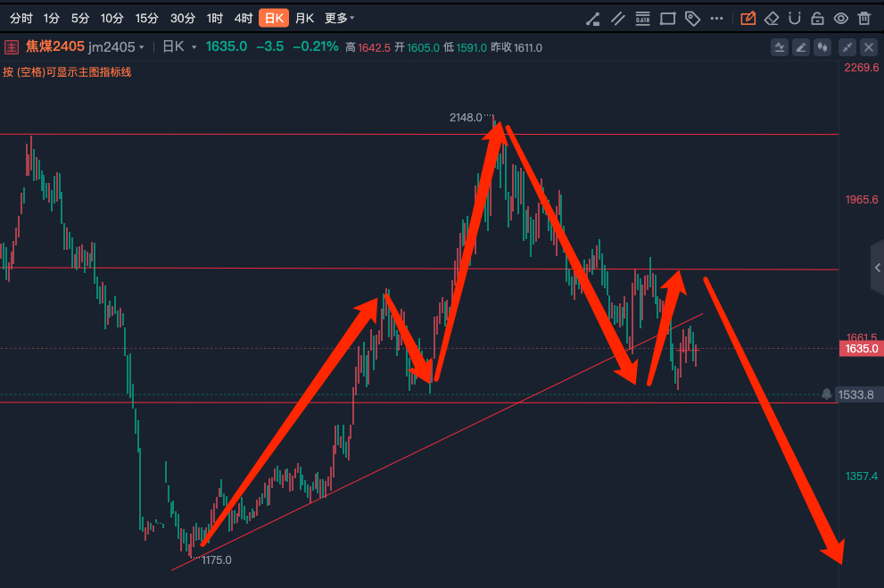The height and width of the screenshot is (588, 884).
Task: Delete all drawings with trash icon
Action: point(864,19)
